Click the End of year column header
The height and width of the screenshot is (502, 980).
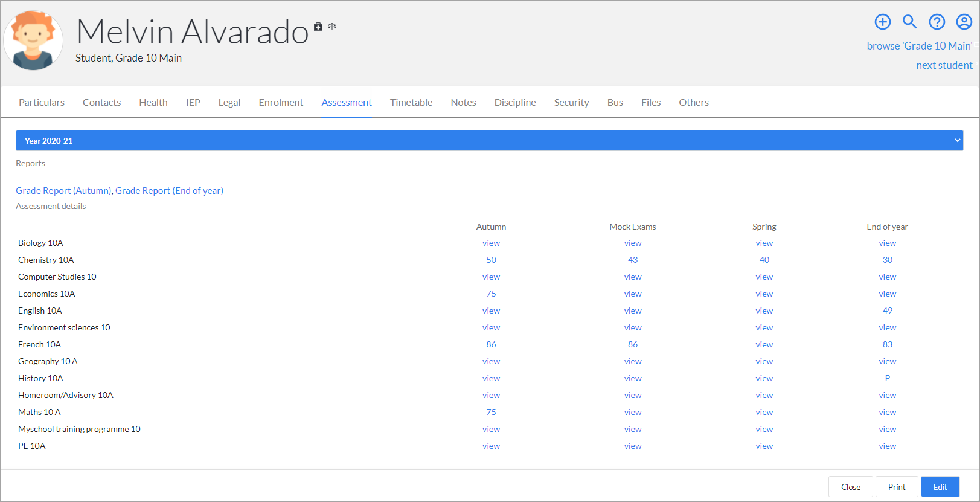(888, 227)
